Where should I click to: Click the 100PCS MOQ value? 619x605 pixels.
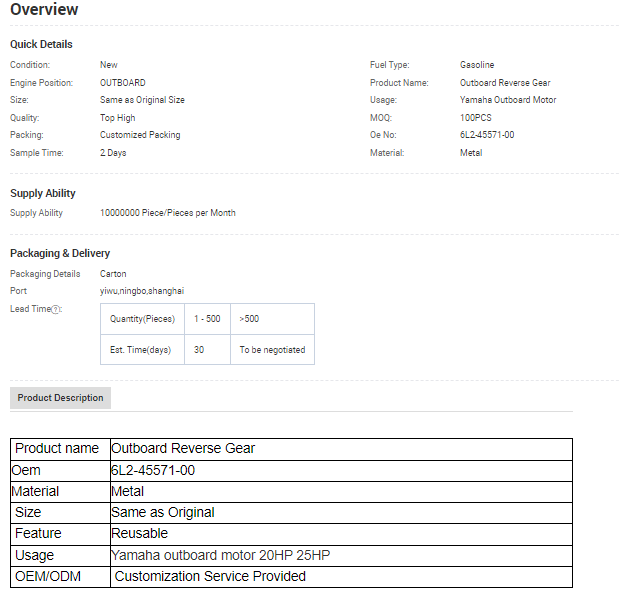(477, 118)
